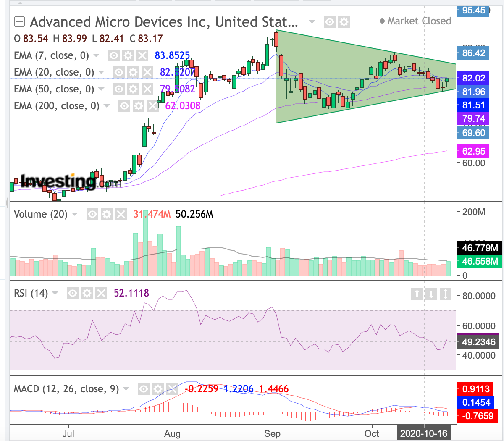Click the Advanced Micro Devices Inc title text

click(164, 21)
